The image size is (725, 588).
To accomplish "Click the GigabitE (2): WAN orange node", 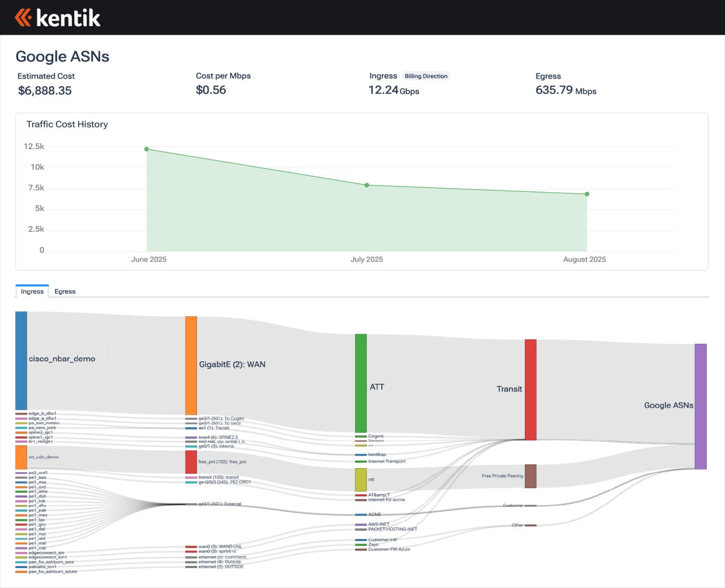I will click(x=191, y=365).
